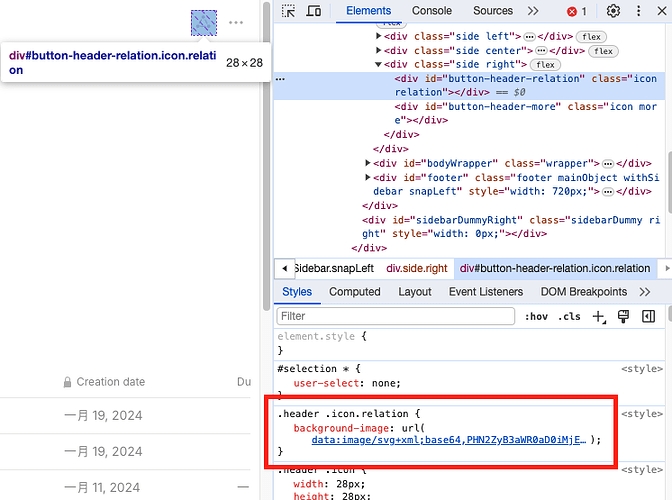This screenshot has width=672, height=500.
Task: Open the Computed styles tab
Action: tap(355, 292)
